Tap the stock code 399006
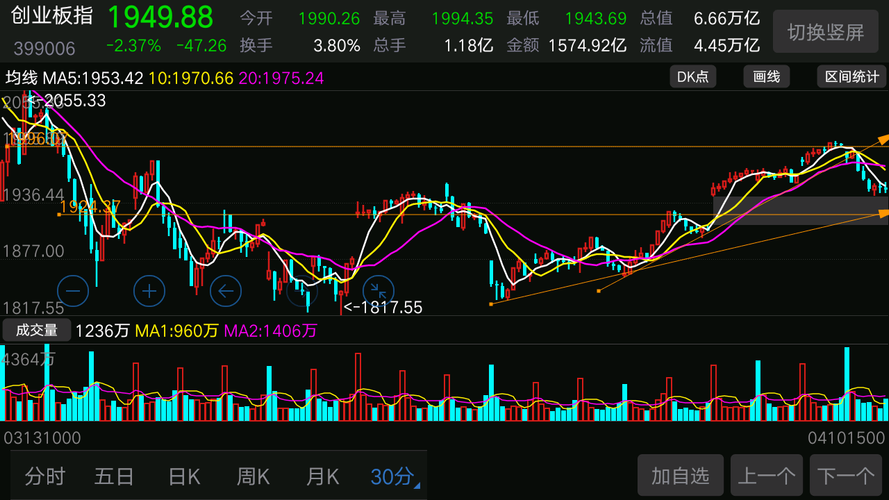889x500 pixels. (44, 49)
